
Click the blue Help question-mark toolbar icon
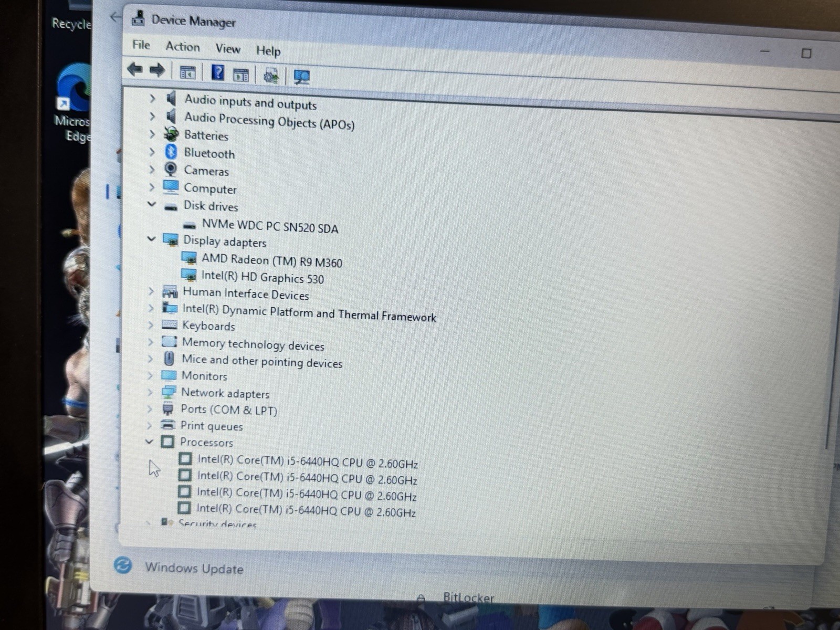(x=217, y=72)
